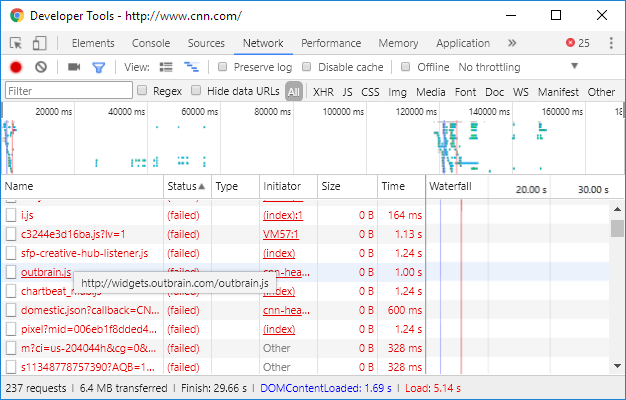The height and width of the screenshot is (400, 626).
Task: Click file icon beside s11348778757390 row
Action: click(11, 367)
